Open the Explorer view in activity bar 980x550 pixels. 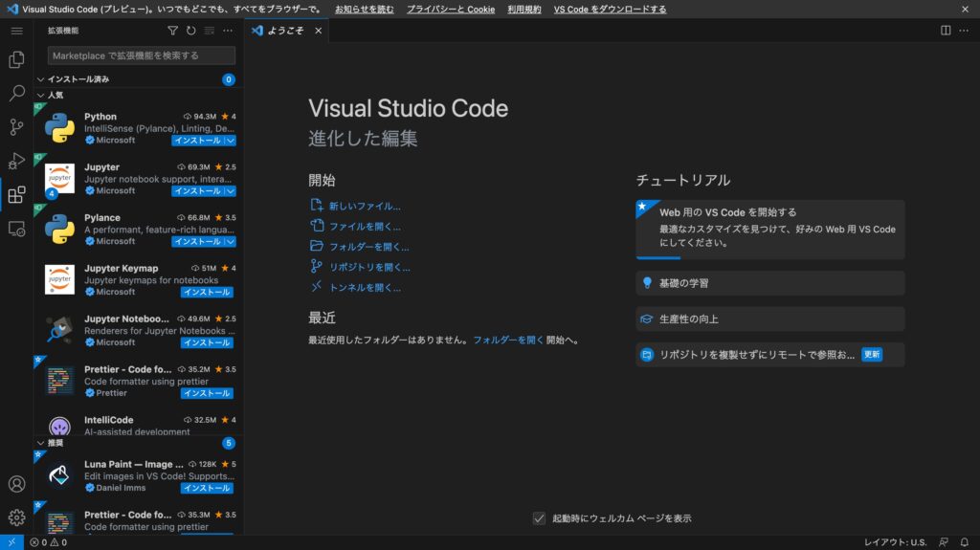click(x=16, y=60)
